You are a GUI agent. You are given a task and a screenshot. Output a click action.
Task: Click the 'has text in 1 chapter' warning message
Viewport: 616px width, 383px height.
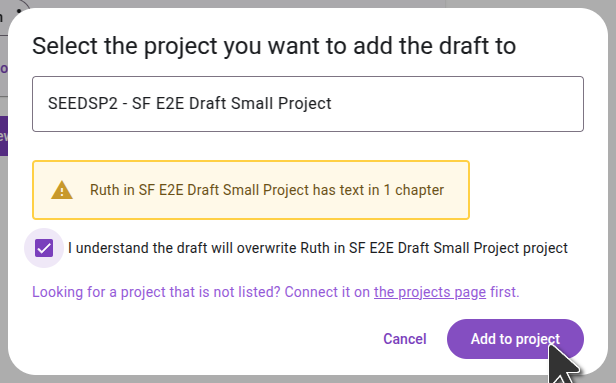pos(267,190)
